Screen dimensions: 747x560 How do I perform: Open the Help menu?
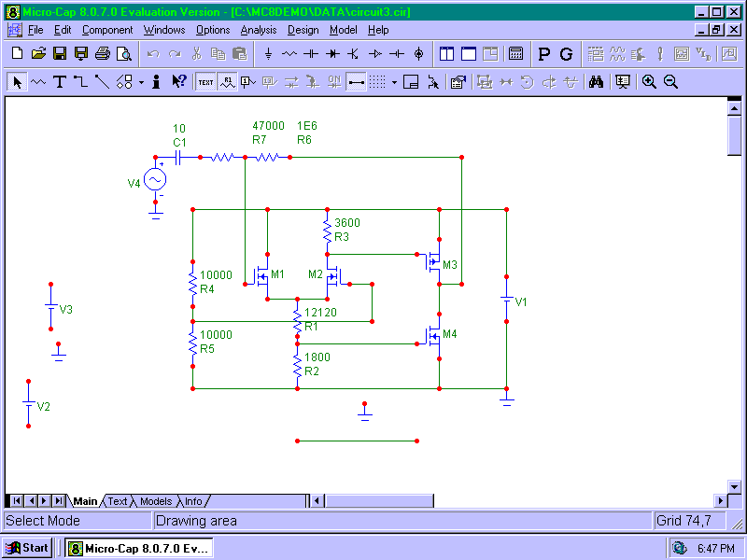tap(378, 30)
